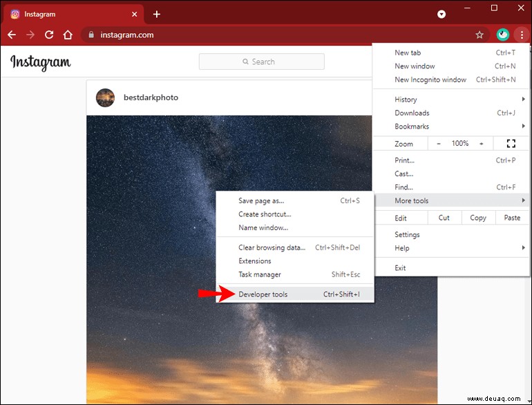Screen dimensions: 532x405
Task: Expand the History submenu
Action: click(451, 100)
